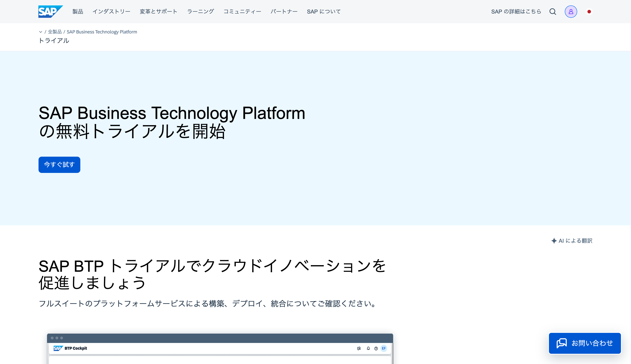Open the 製品 navigation menu
Image resolution: width=631 pixels, height=364 pixels.
tap(78, 11)
